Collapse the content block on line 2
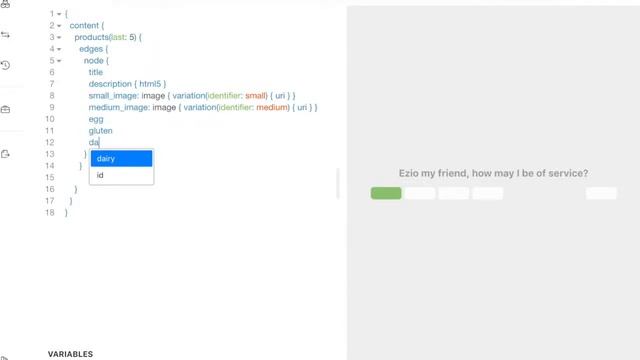 [x=59, y=26]
